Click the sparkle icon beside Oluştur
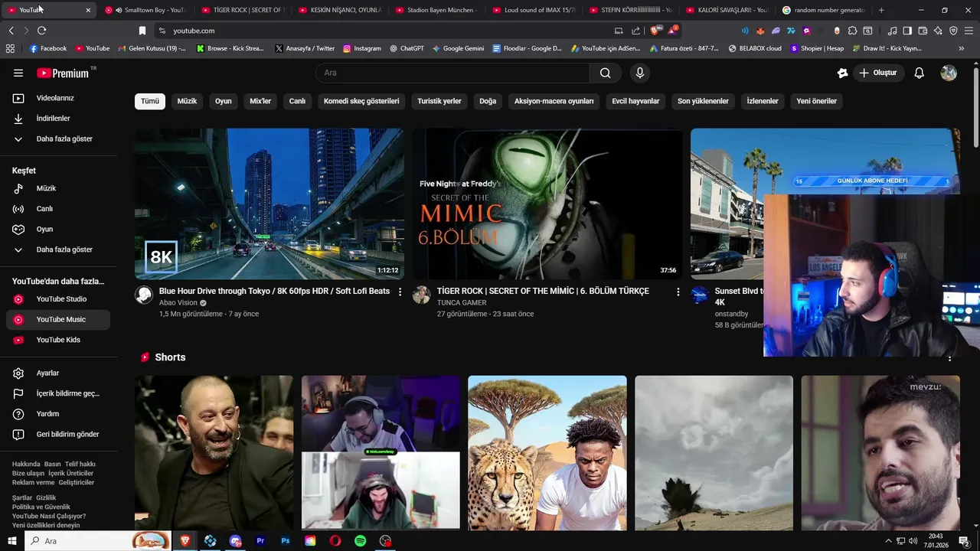The image size is (980, 551). (842, 73)
